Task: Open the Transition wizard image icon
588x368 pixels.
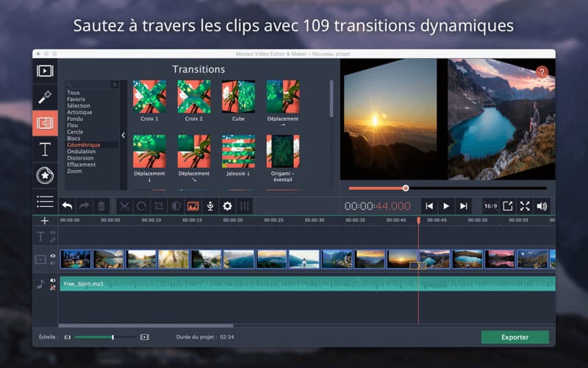Action: coord(193,206)
